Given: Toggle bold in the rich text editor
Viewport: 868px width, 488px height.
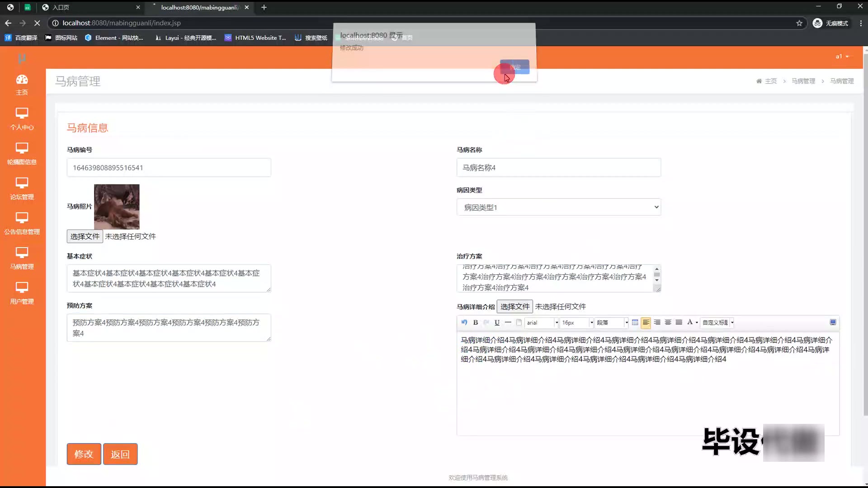Looking at the screenshot, I should (476, 322).
